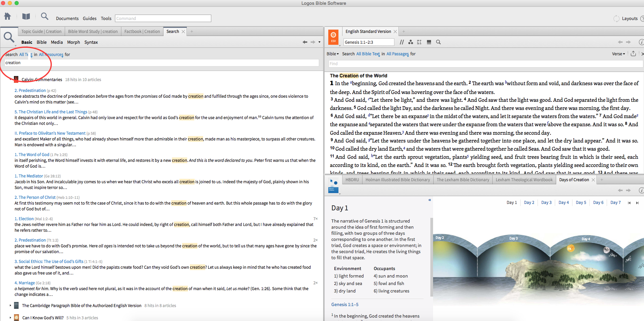644x321 pixels.
Task: Go forward in ESV panel history
Action: point(628,42)
